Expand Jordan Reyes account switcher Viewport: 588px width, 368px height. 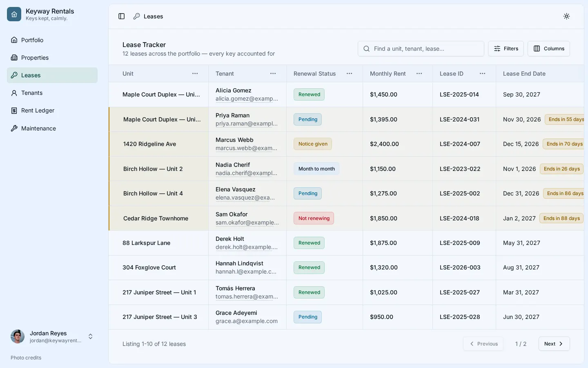(91, 337)
